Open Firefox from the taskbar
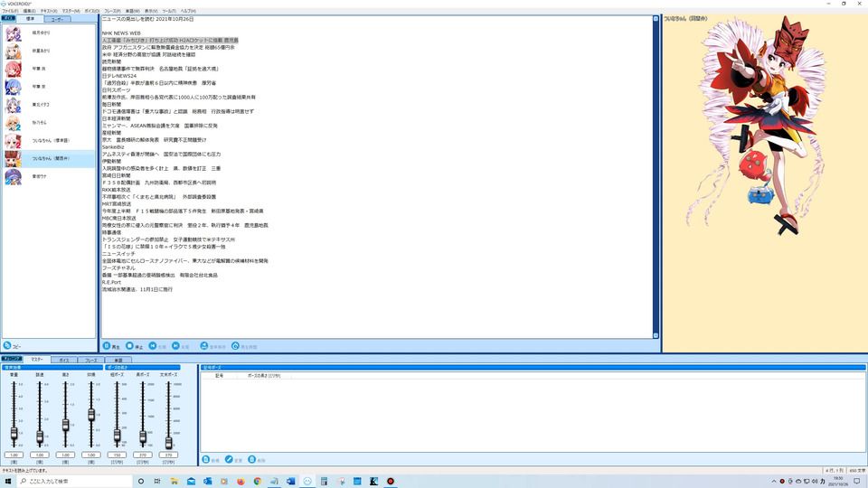 pos(241,482)
